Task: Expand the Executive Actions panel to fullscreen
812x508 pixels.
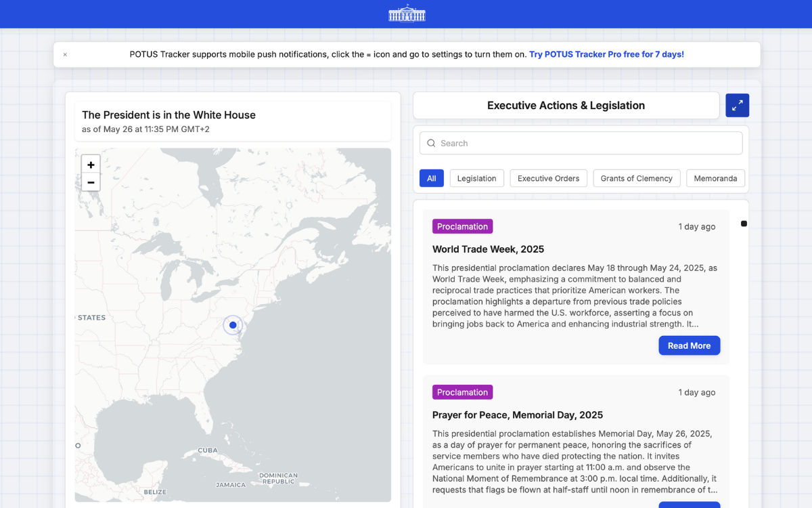Action: pos(738,105)
